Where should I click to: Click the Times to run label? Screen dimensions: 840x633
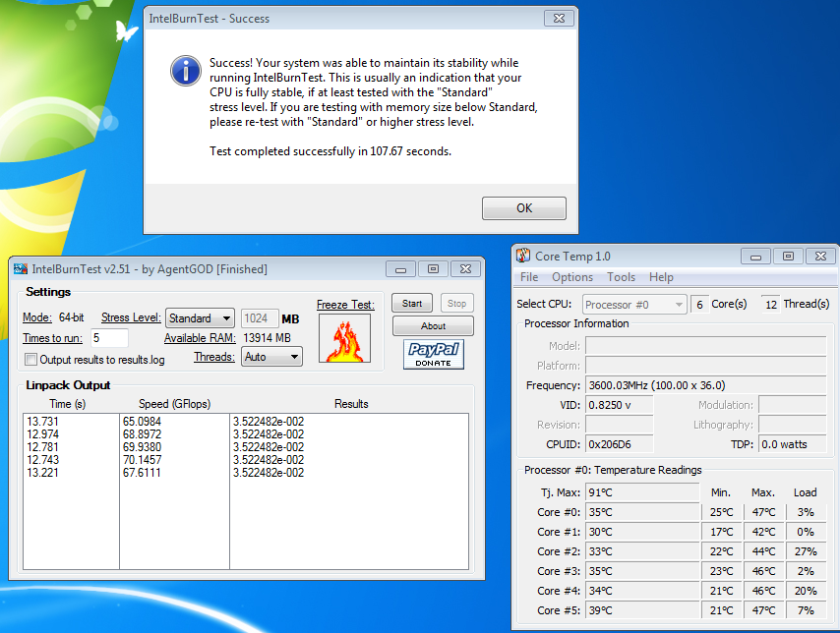(x=52, y=338)
